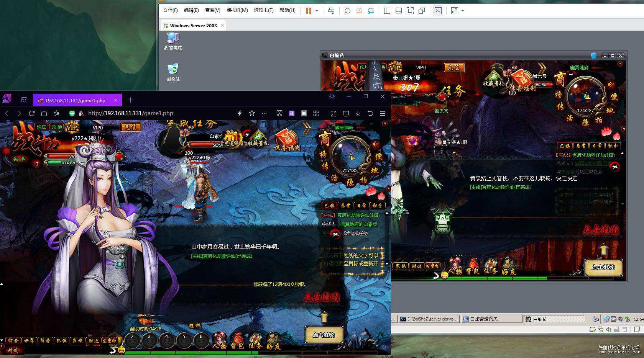Open 好友 friends icon in browser game
Viewport: 644px width, 358px height.
(x=273, y=340)
